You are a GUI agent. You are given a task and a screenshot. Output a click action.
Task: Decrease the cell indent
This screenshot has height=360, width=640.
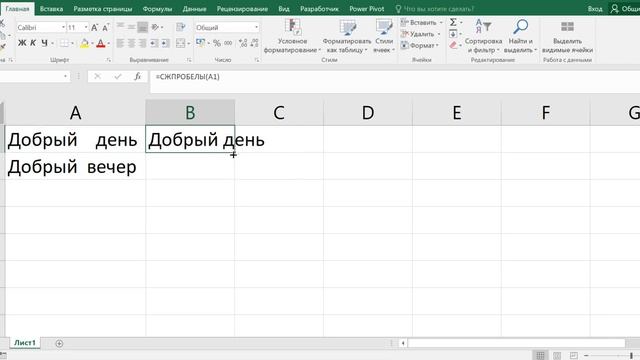tap(154, 43)
